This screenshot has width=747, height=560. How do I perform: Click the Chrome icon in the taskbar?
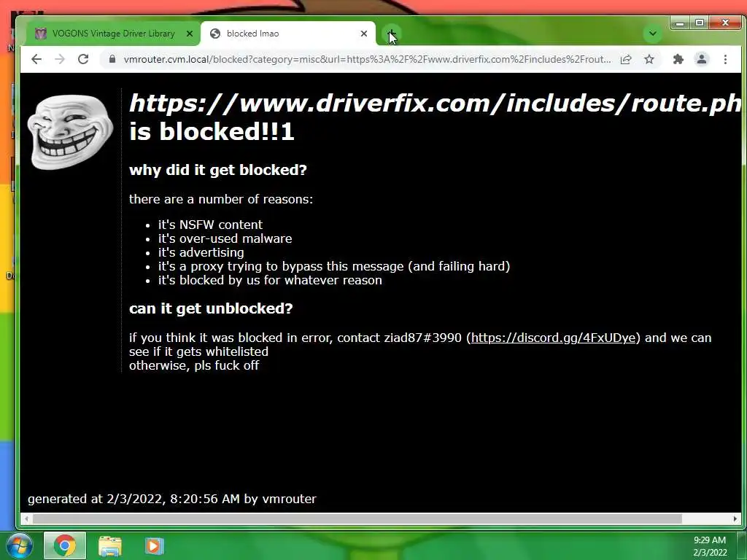[x=65, y=545]
